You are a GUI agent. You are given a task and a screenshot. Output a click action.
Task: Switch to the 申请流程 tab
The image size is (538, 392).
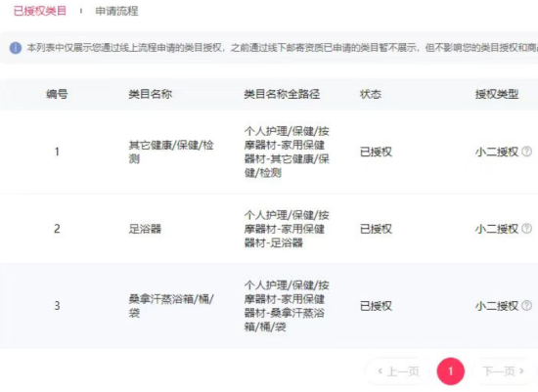coord(116,11)
